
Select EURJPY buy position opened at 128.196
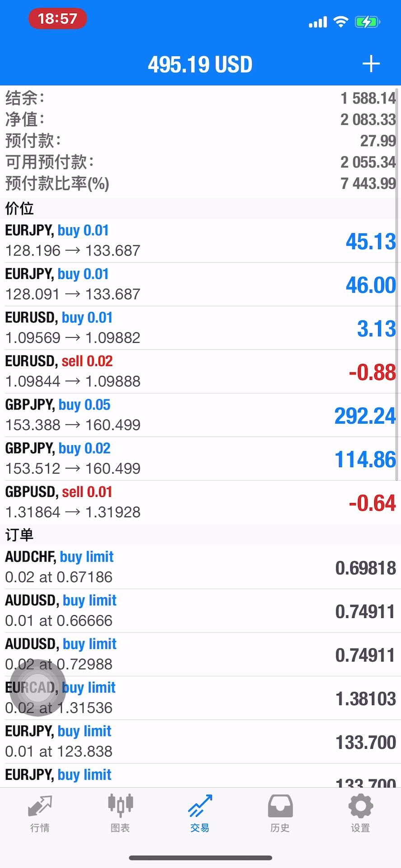(200, 241)
